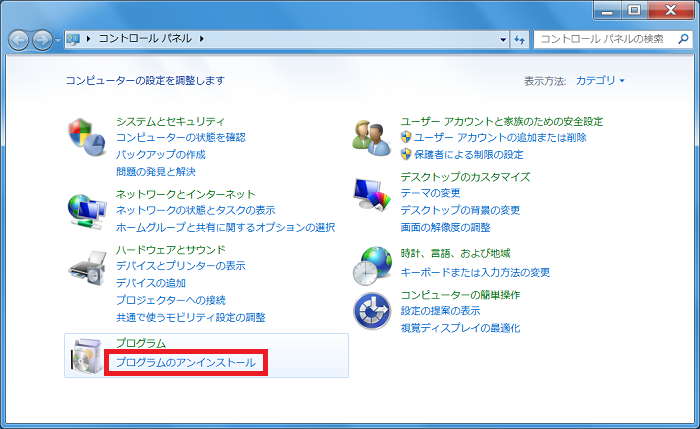Image resolution: width=700 pixels, height=429 pixels.
Task: Select ホームグループと共有に関するオプションの選択 link
Action: (x=225, y=227)
